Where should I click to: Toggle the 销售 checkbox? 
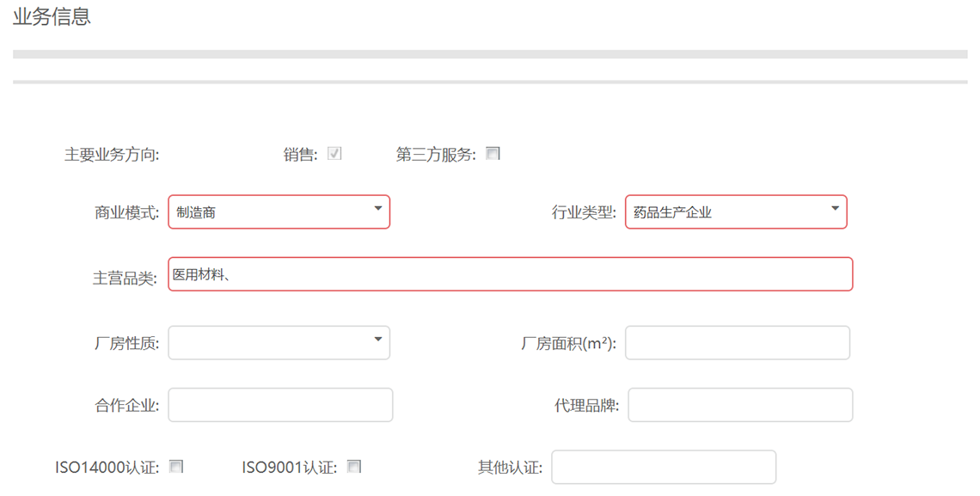click(x=334, y=154)
